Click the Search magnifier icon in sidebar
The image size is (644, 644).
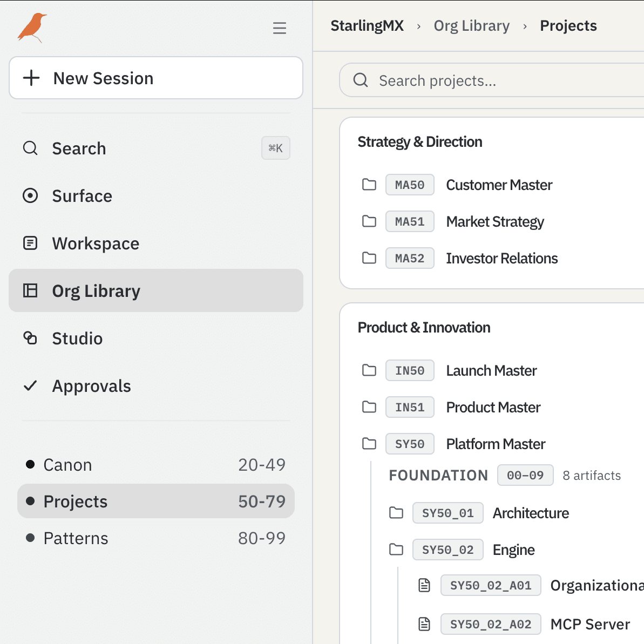(30, 148)
